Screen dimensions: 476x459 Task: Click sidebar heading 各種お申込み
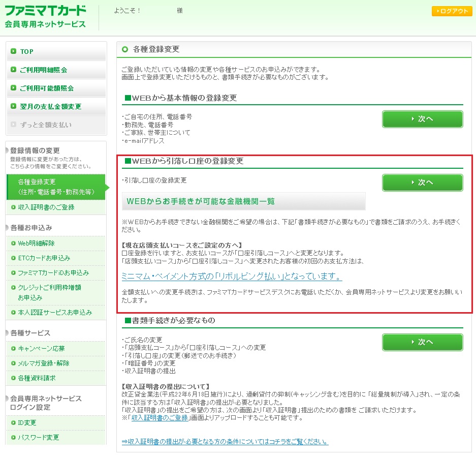tap(31, 228)
